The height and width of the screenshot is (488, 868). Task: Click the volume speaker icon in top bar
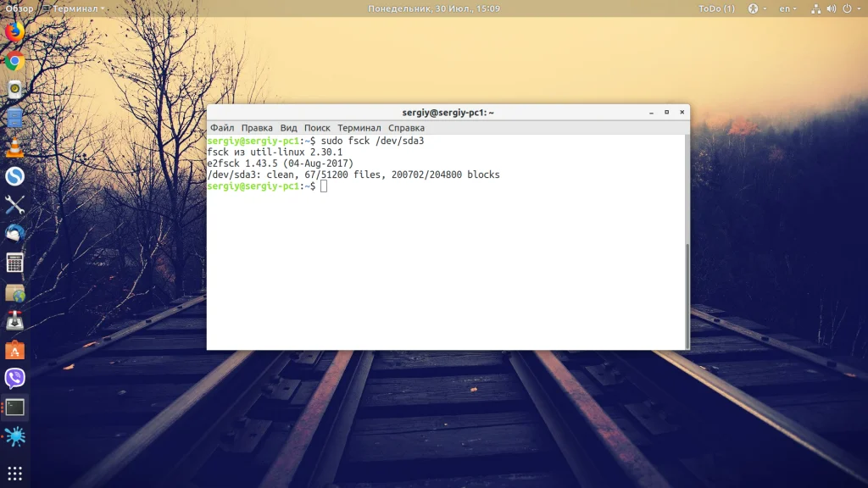831,8
